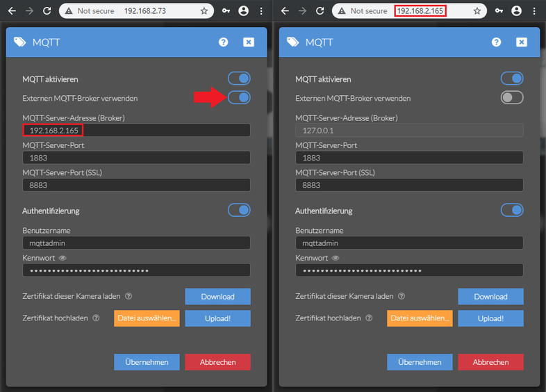Viewport: 546px width, 392px height.
Task: Click 'Download' in the left MQTT panel
Action: (217, 297)
